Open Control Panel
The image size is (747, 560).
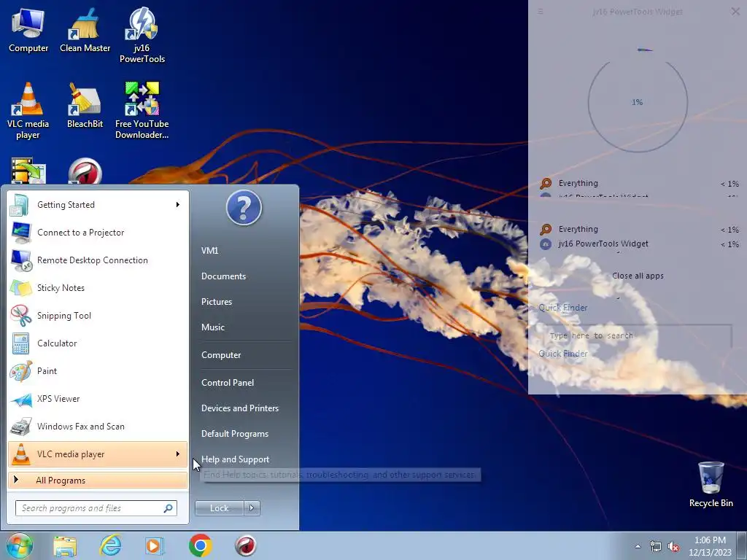(x=228, y=382)
